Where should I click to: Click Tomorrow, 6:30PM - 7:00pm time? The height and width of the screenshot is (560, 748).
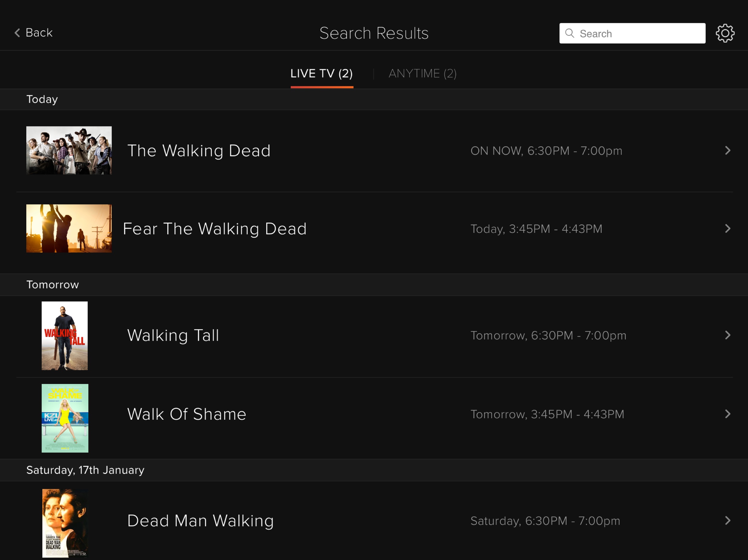[549, 336]
